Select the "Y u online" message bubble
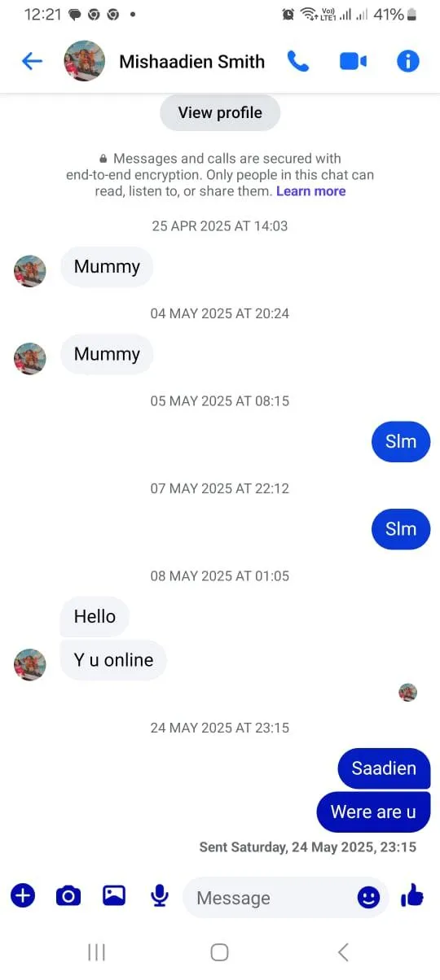 (x=113, y=660)
